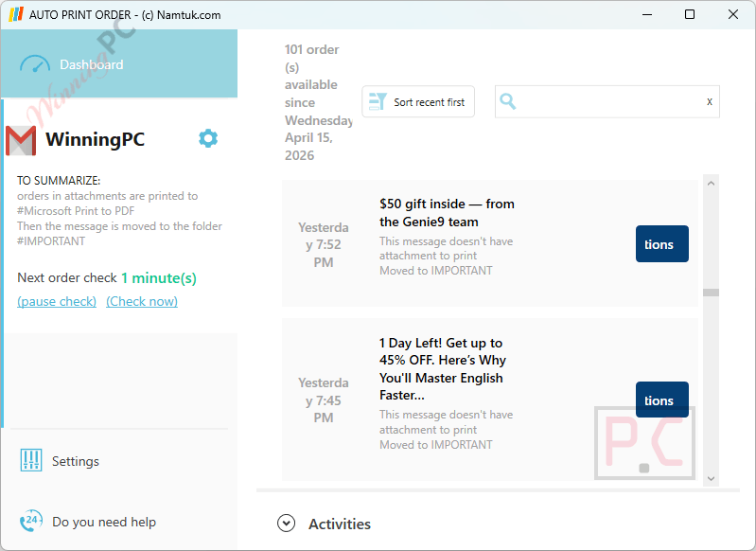
Task: Click the 24-hour help phone icon
Action: 31,521
